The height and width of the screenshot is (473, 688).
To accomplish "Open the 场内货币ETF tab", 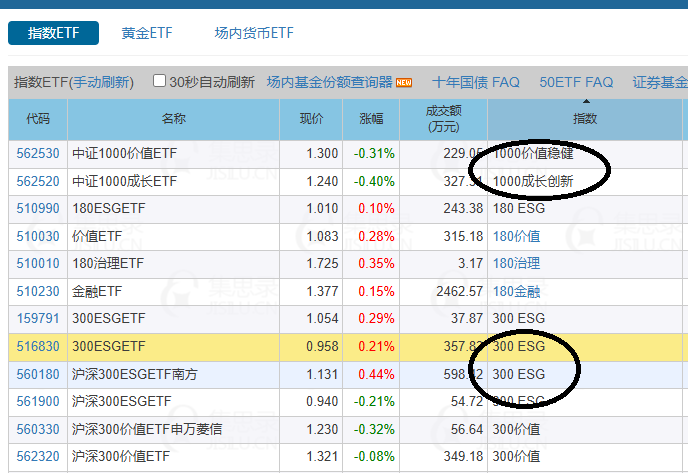I will (254, 33).
